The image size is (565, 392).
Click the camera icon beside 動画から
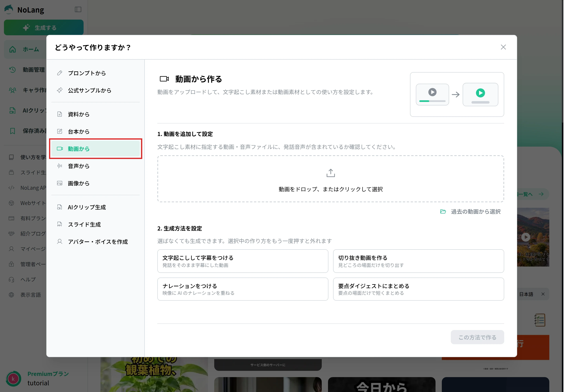(x=60, y=149)
